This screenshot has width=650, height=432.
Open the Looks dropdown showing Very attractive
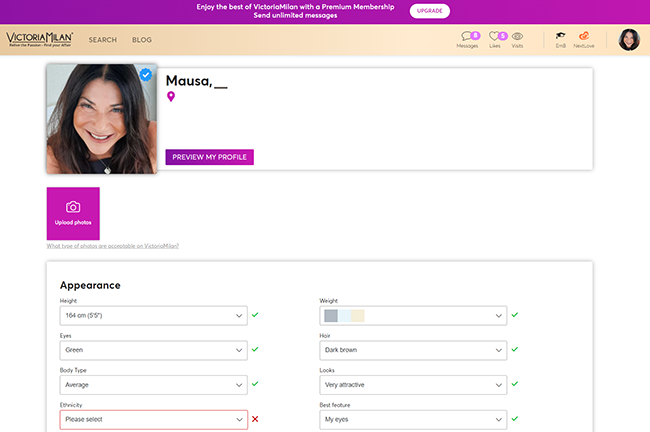click(413, 385)
